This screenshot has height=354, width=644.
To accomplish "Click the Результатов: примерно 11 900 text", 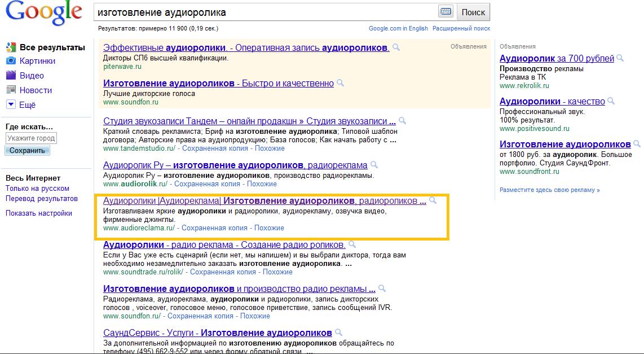I will point(158,28).
